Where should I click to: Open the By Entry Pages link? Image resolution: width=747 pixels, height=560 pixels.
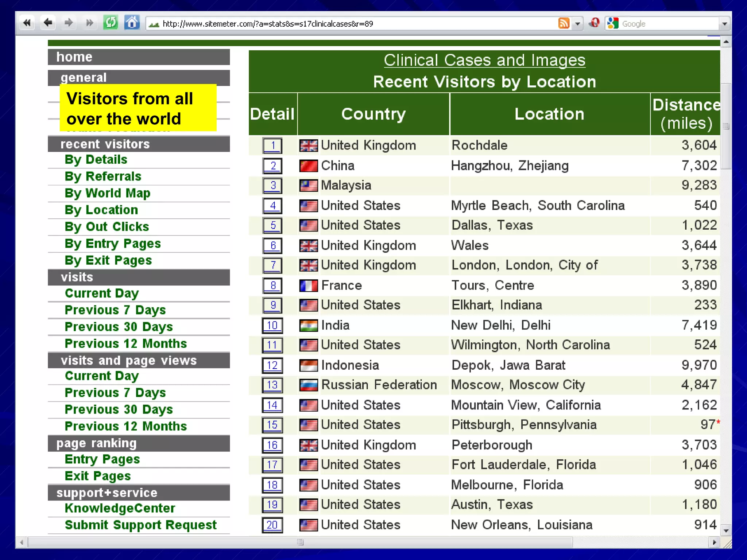coord(113,244)
